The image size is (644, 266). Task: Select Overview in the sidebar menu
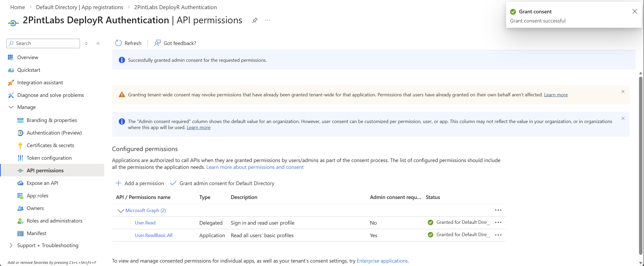click(x=28, y=57)
